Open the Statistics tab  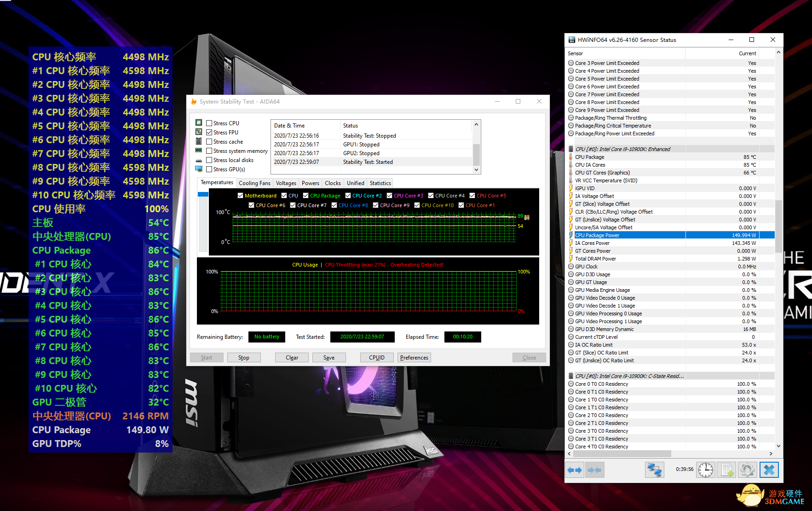click(x=380, y=183)
